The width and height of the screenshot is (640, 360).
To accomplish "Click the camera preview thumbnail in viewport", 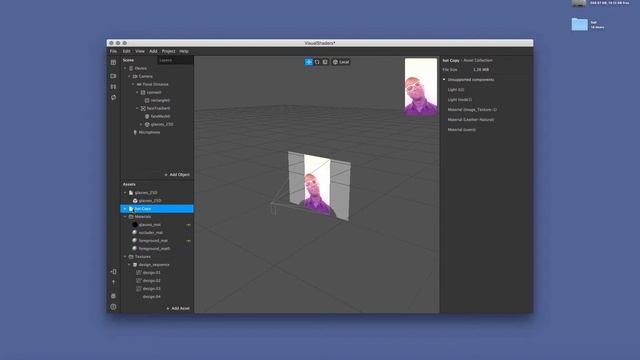I will [x=421, y=87].
